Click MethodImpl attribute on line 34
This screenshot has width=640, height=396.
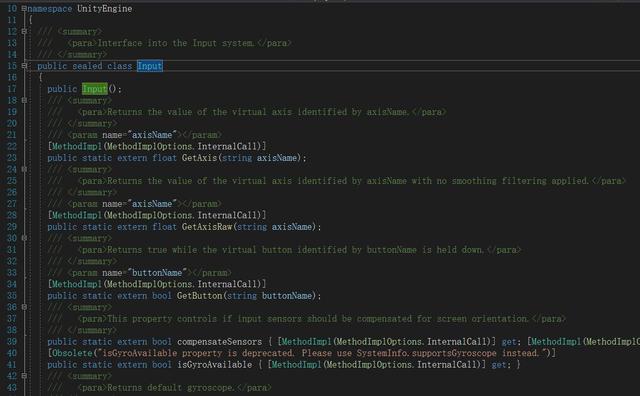[77, 284]
